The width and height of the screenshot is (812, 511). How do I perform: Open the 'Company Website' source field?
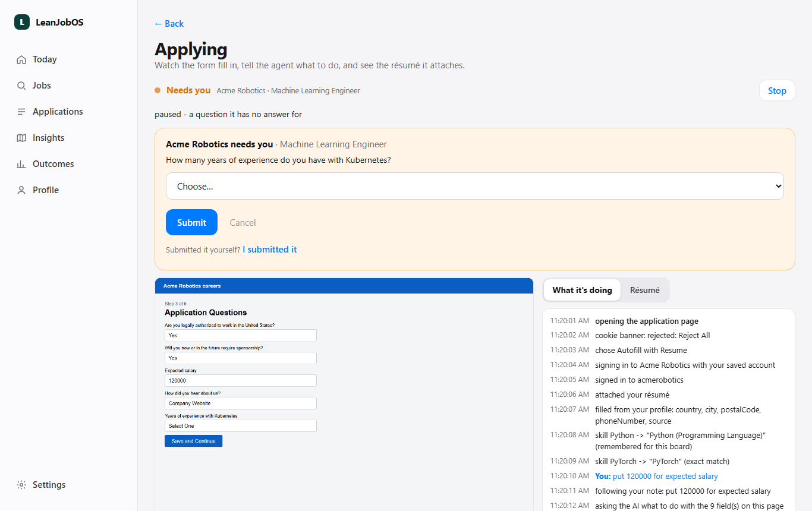240,403
